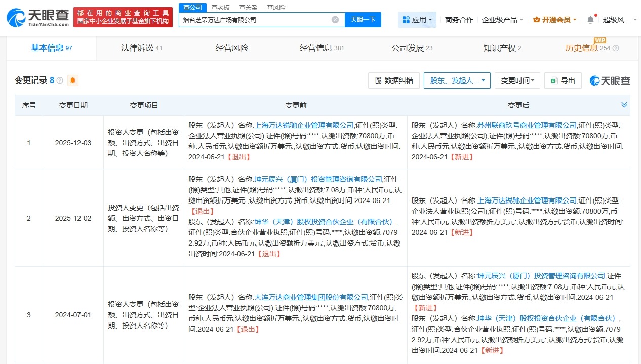641x364 pixels.
Task: Click the 数据纠错 correction icon
Action: coord(377,80)
